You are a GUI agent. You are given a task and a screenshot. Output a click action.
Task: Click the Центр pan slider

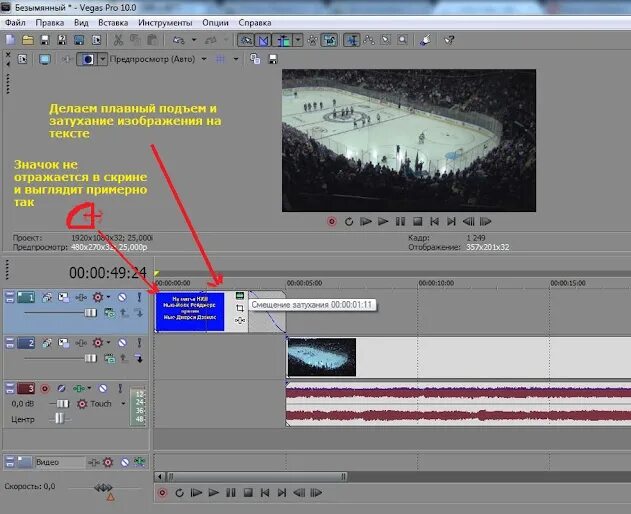(59, 419)
